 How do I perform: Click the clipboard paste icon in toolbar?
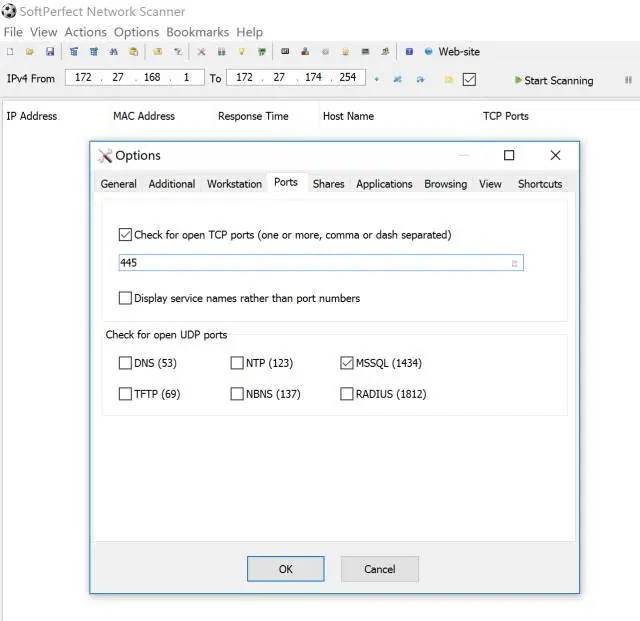[x=133, y=51]
